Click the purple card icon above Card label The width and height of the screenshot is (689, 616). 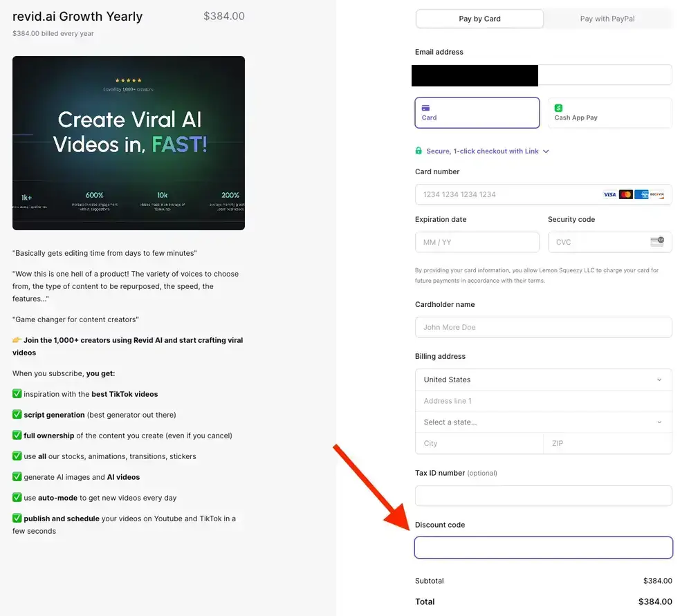pos(425,108)
